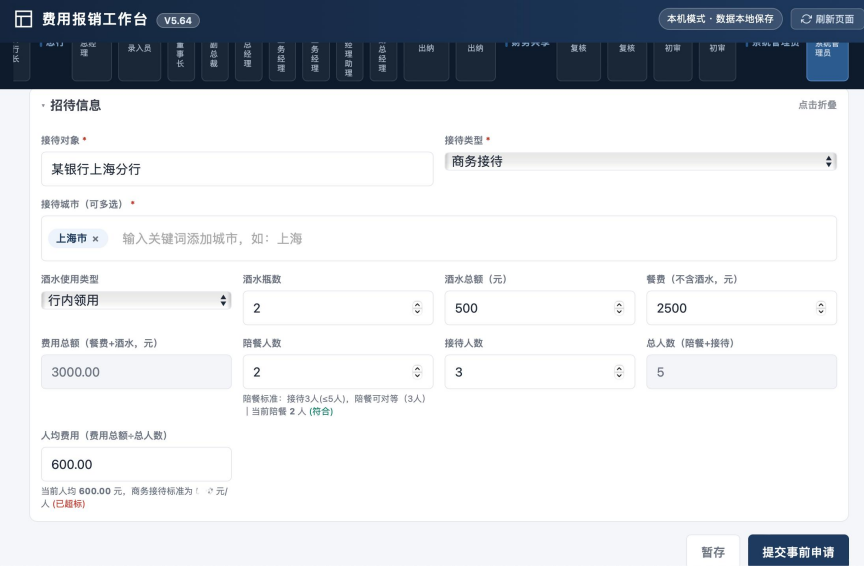Click the 陪餐人数 field with value 2
This screenshot has height=566, width=864.
[x=338, y=372]
